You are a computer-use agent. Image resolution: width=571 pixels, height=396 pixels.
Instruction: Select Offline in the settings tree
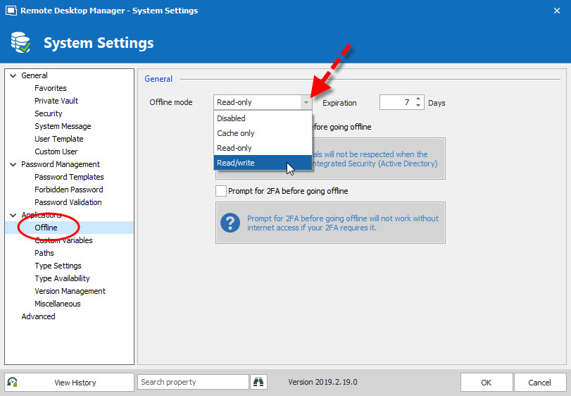[46, 228]
